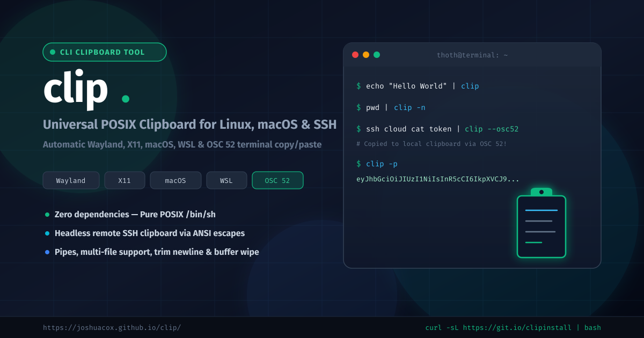The width and height of the screenshot is (644, 338).
Task: Click the clip -p command line
Action: point(377,164)
